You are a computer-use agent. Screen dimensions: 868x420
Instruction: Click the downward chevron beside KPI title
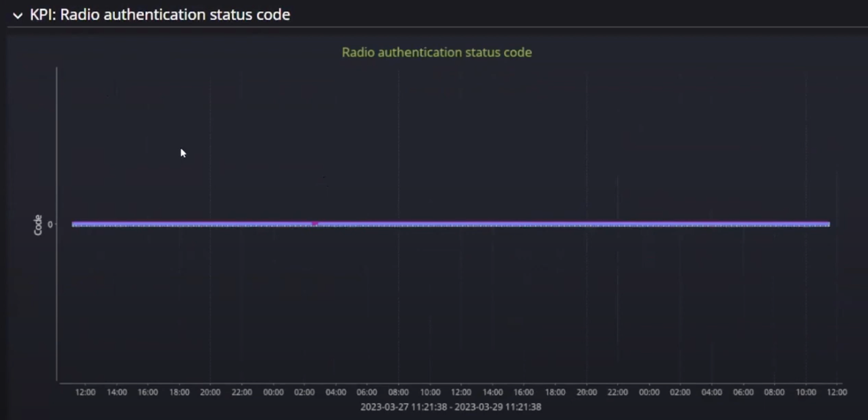coord(17,14)
